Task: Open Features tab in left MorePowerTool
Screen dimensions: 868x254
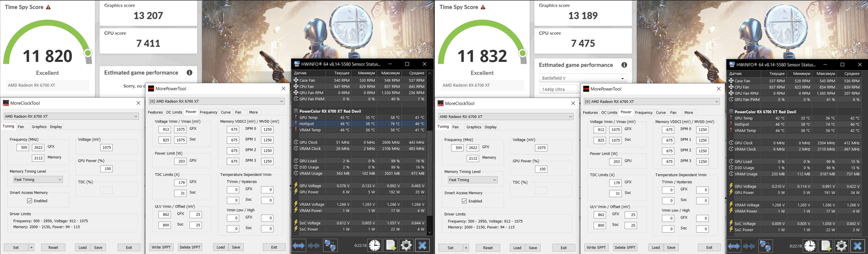Action: (x=155, y=113)
